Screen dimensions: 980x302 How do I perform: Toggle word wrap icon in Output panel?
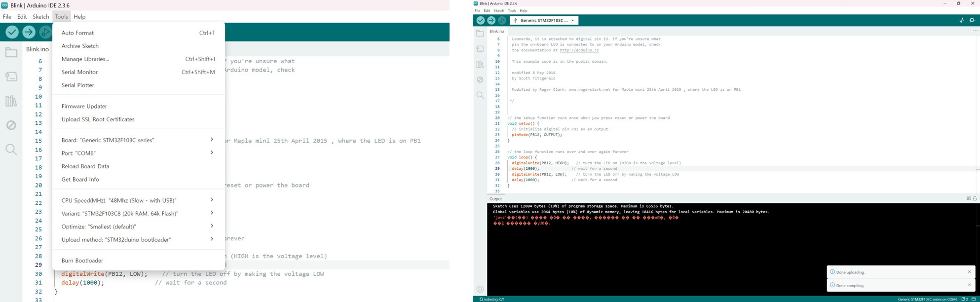969,198
